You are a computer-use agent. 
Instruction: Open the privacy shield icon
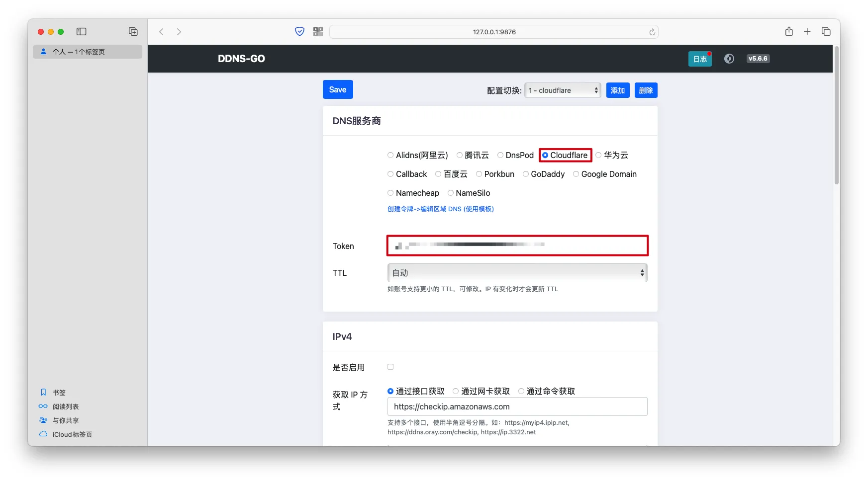click(x=299, y=32)
